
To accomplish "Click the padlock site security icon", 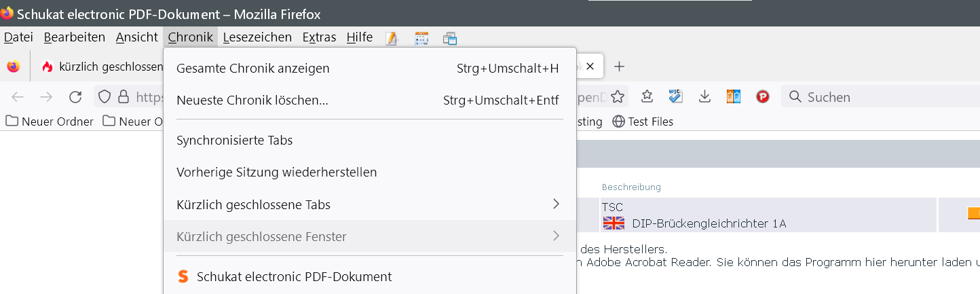I will pos(123,97).
